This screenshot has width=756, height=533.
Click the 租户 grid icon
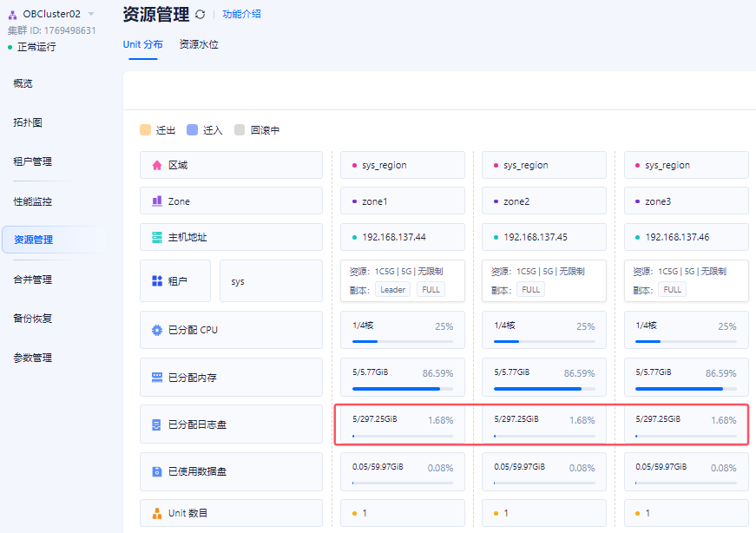click(157, 281)
